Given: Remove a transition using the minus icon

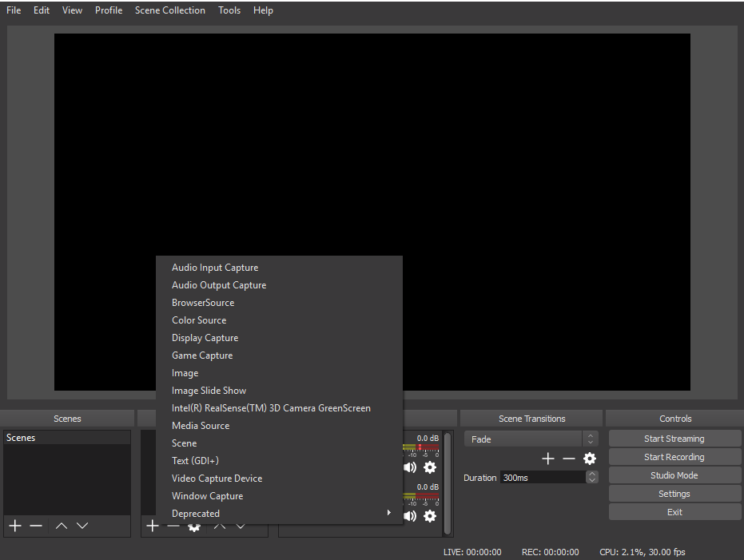Looking at the screenshot, I should tap(568, 459).
